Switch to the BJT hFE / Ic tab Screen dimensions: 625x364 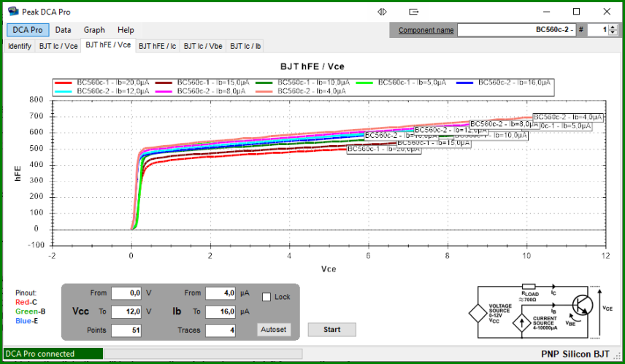tap(158, 46)
